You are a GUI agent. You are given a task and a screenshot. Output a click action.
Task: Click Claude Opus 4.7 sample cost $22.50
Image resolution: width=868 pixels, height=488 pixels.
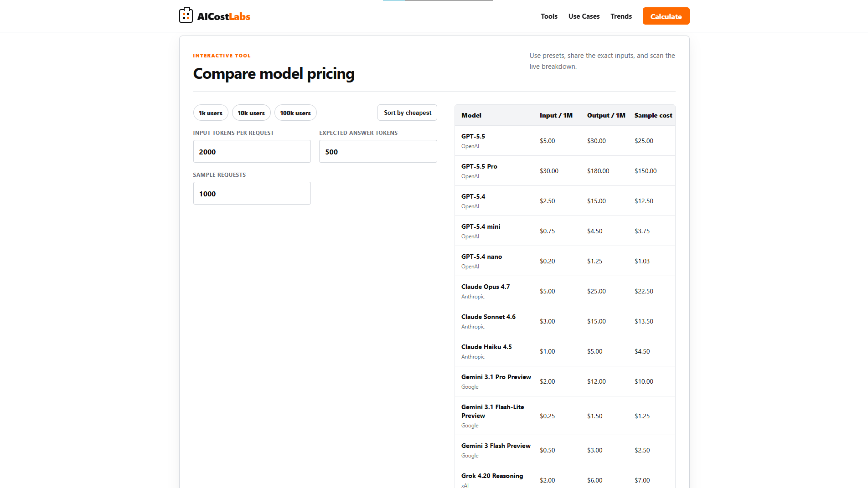pyautogui.click(x=644, y=291)
